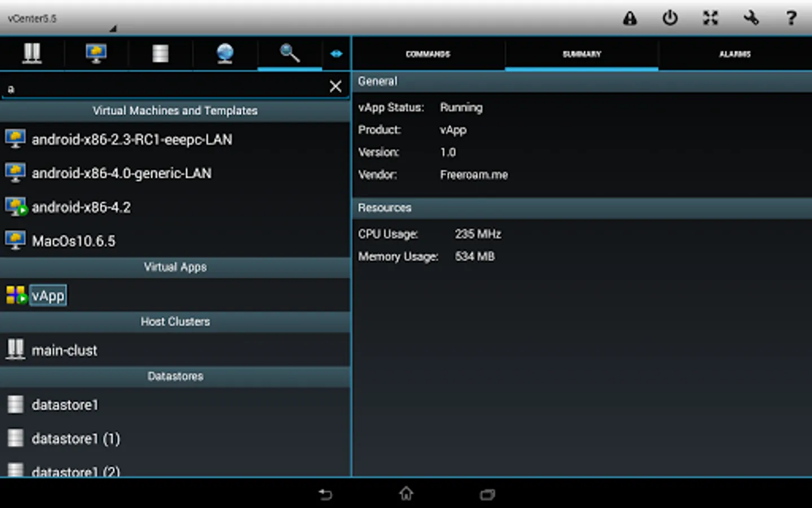Open settings with the wrench icon
Viewport: 812px width, 508px height.
click(x=751, y=18)
